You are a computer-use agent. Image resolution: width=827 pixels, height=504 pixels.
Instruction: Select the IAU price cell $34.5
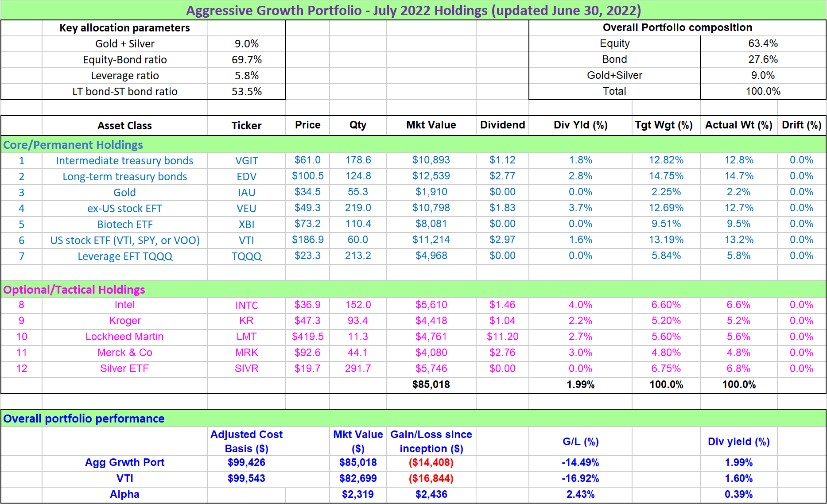(307, 192)
